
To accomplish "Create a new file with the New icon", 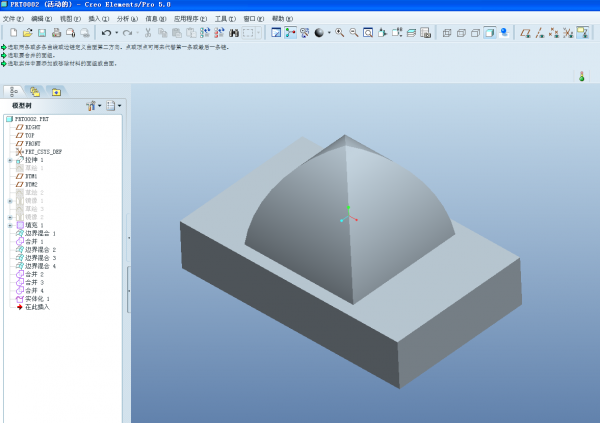I will 13,33.
